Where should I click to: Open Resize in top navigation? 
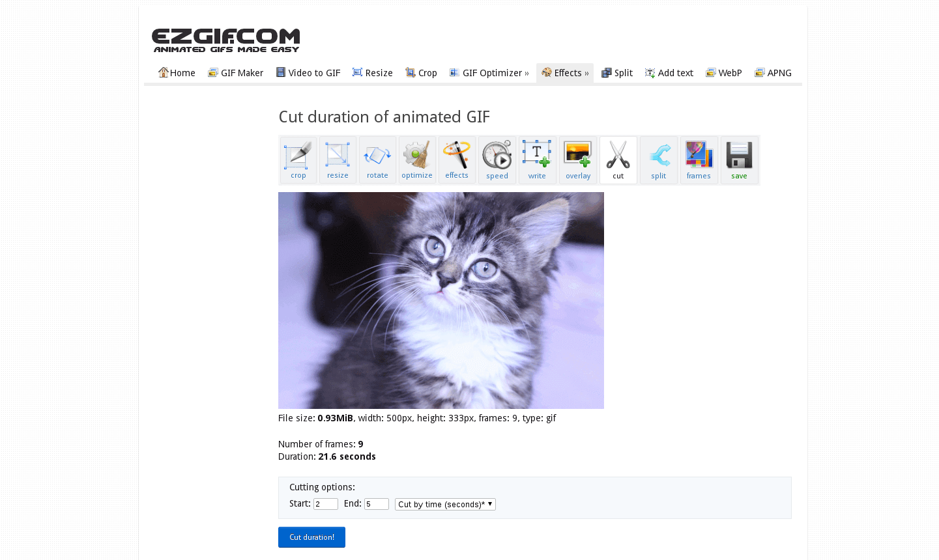[x=373, y=73]
